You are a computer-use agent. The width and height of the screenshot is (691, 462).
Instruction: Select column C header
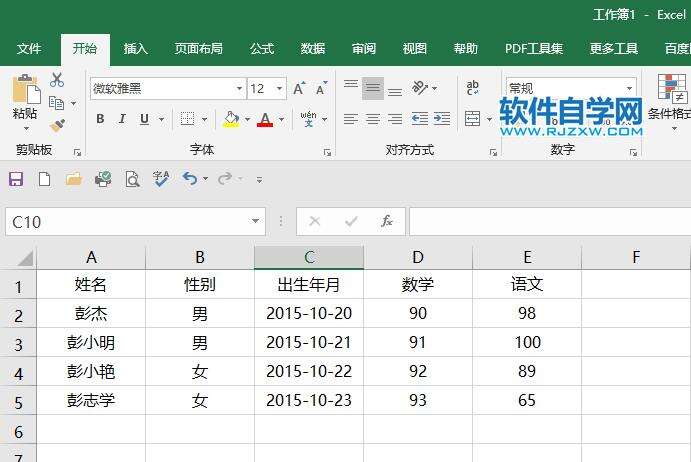click(x=309, y=257)
